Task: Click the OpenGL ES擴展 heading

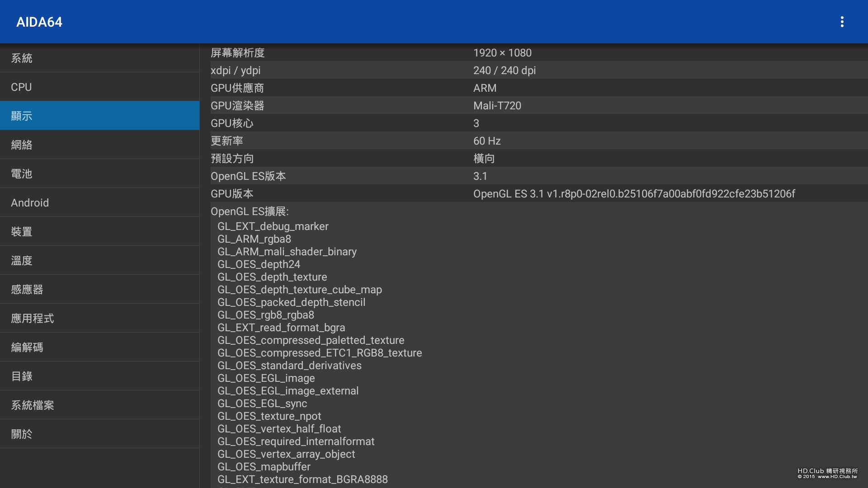Action: coord(250,211)
